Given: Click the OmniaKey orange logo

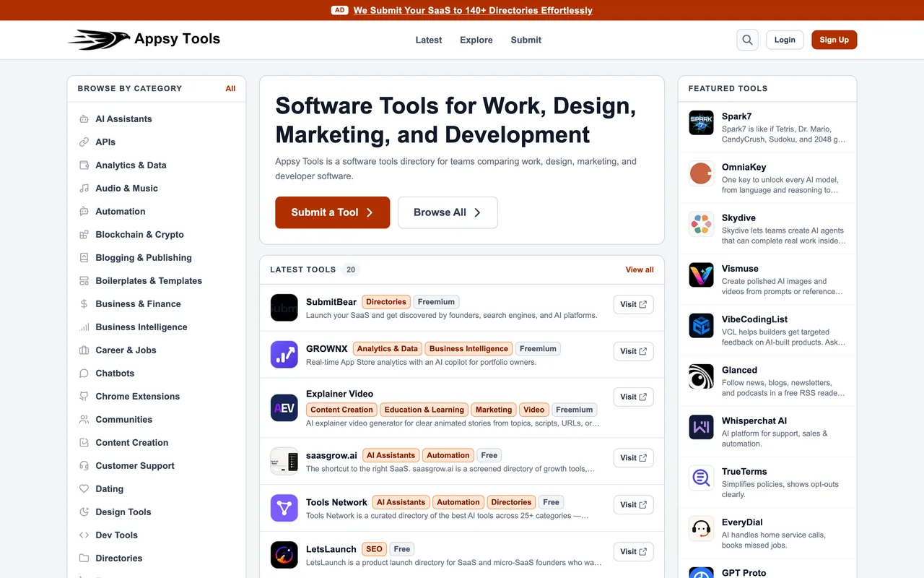Looking at the screenshot, I should (701, 173).
